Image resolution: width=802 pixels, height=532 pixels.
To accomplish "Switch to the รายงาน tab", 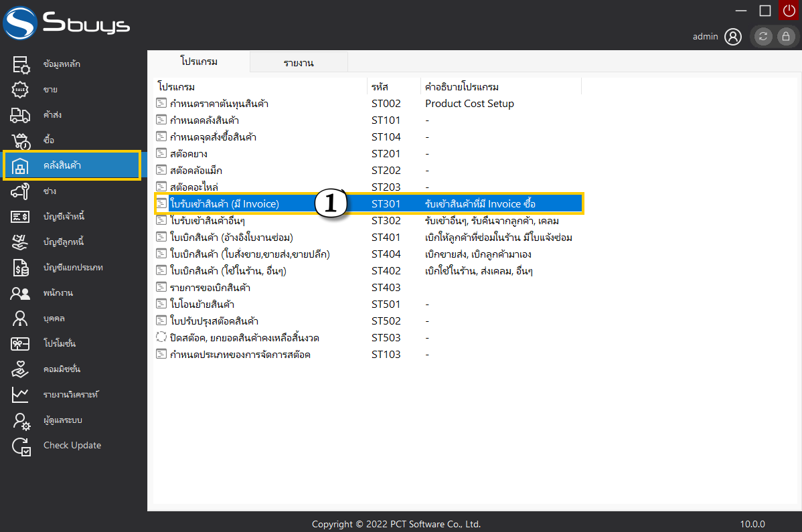I will click(x=299, y=63).
